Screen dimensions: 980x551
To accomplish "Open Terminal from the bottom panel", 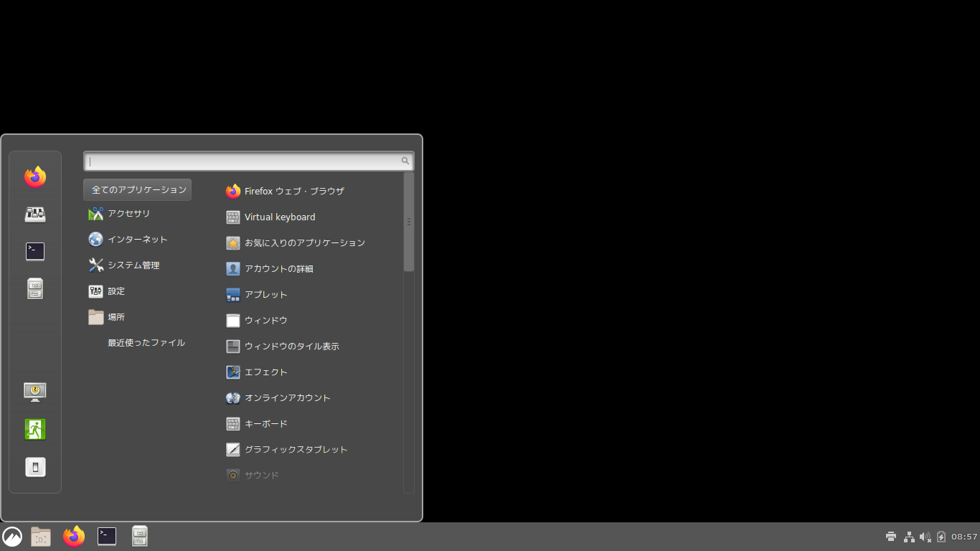I will 107,537.
